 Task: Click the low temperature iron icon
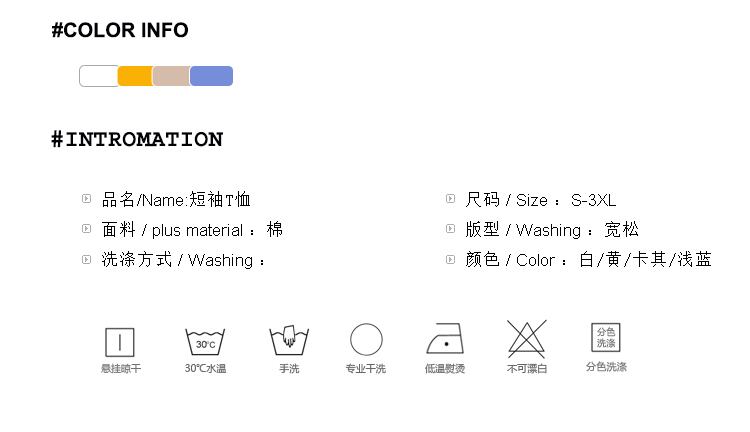446,340
